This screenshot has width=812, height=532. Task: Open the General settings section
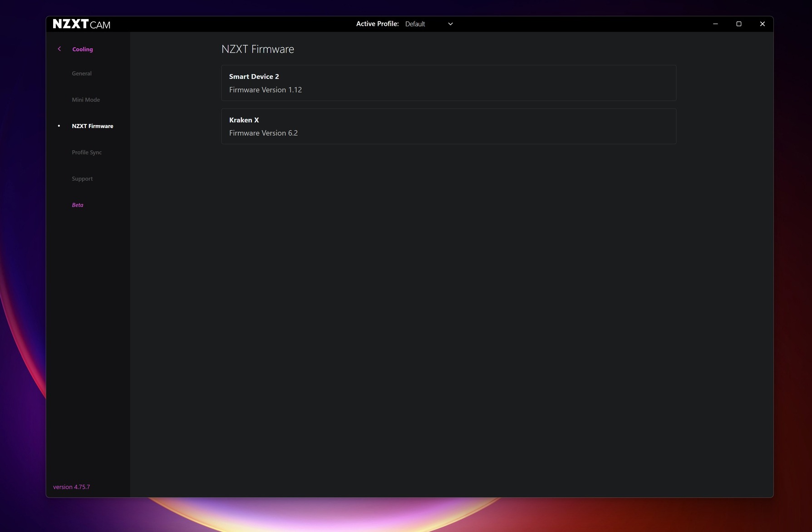pos(82,74)
